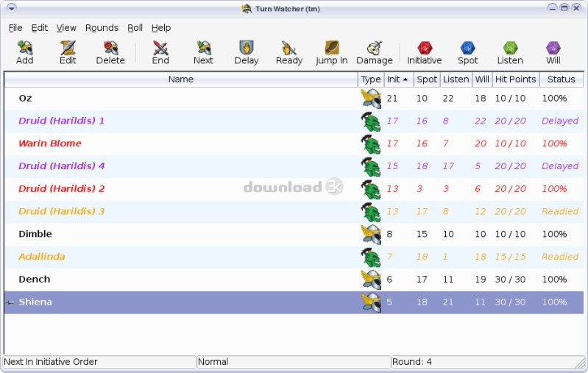Click the Edit scroll toolbar icon
588x373 pixels.
tap(68, 48)
